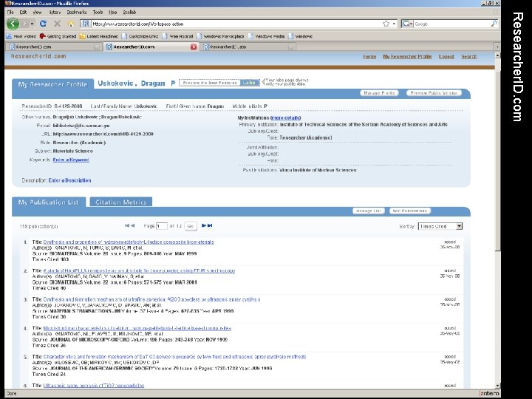Select the My Publication List tab
This screenshot has height=399, width=532.
click(49, 202)
